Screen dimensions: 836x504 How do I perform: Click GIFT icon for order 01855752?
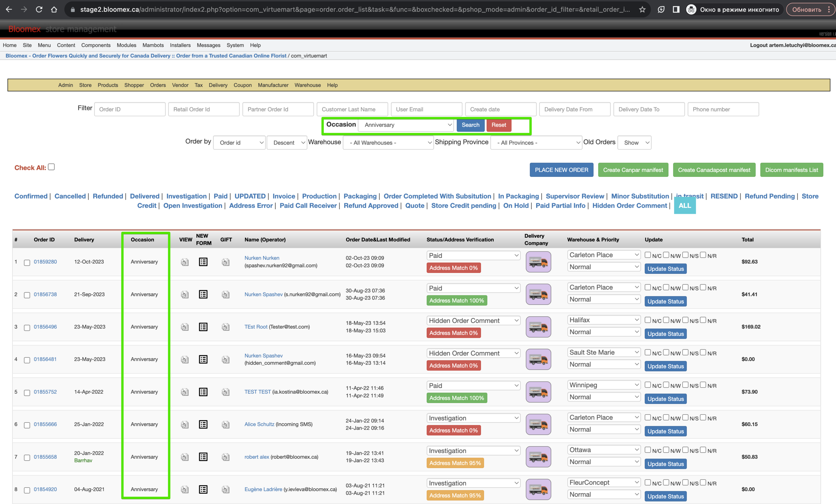(x=225, y=392)
